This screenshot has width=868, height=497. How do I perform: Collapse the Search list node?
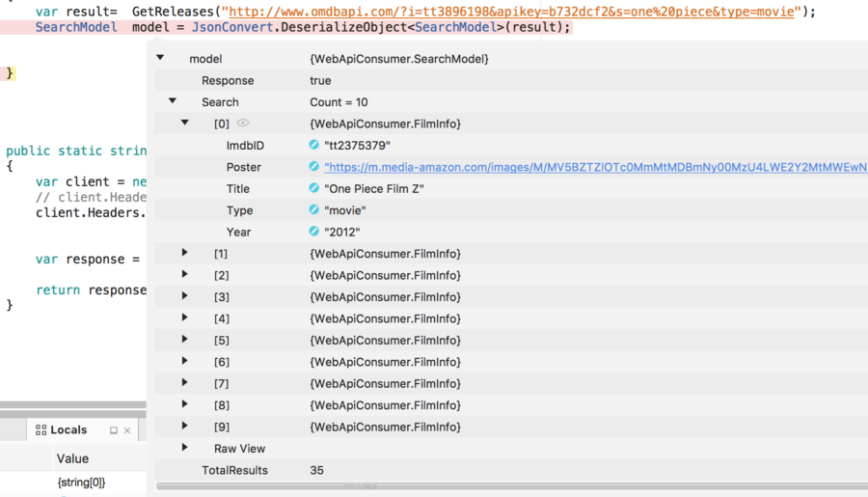(x=173, y=101)
